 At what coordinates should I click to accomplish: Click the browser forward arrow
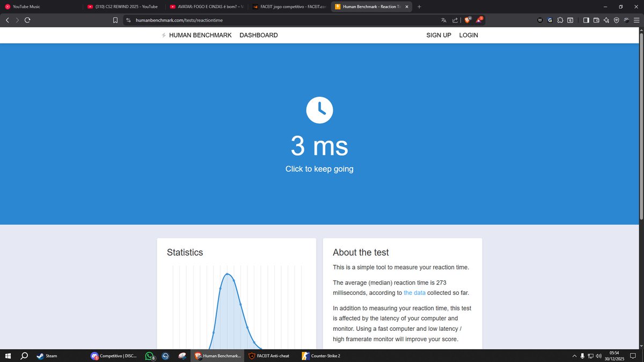[x=17, y=20]
